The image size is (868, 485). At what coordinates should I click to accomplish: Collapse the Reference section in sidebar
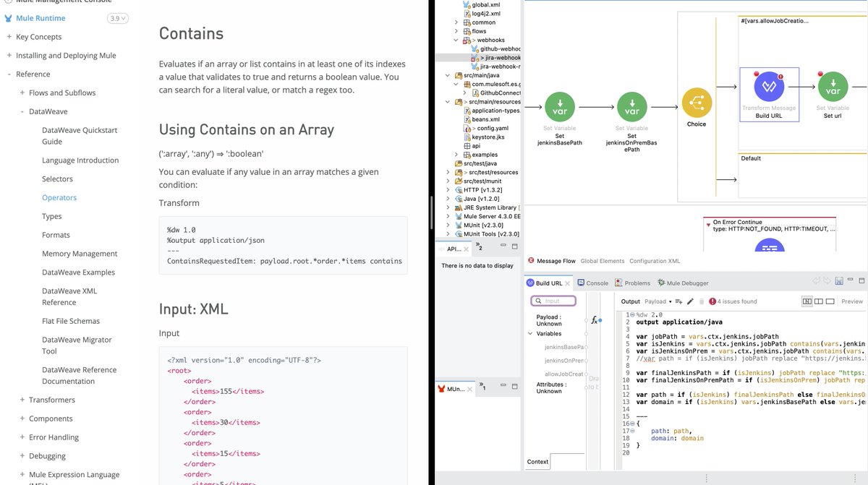point(9,74)
